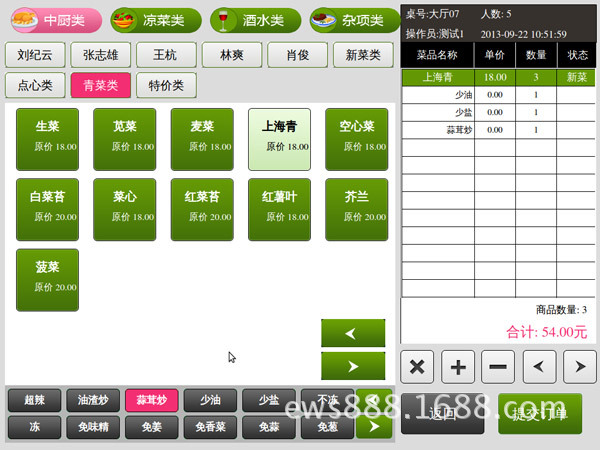Submit the order with 提交订单
Screen dimensions: 600x450
(x=540, y=414)
